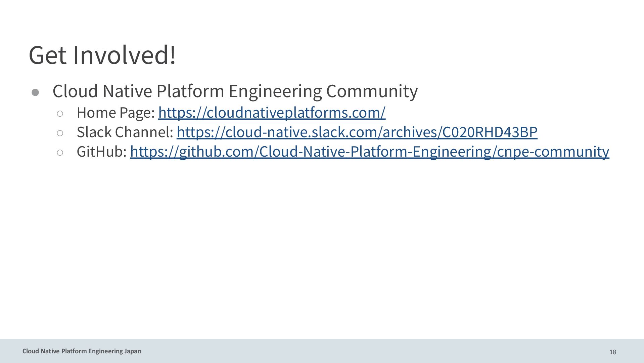Open the cloud-native Slack channel link
The width and height of the screenshot is (644, 363).
coord(357,132)
